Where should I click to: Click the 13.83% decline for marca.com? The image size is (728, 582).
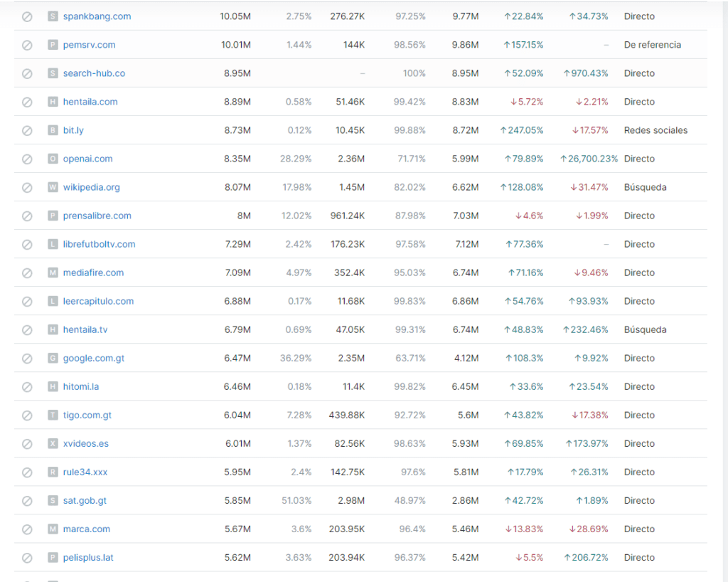coord(524,529)
